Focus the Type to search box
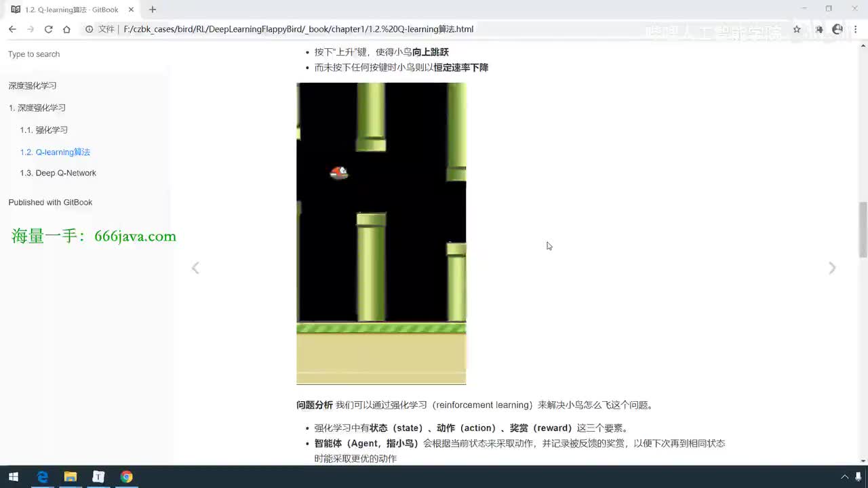 pos(85,54)
